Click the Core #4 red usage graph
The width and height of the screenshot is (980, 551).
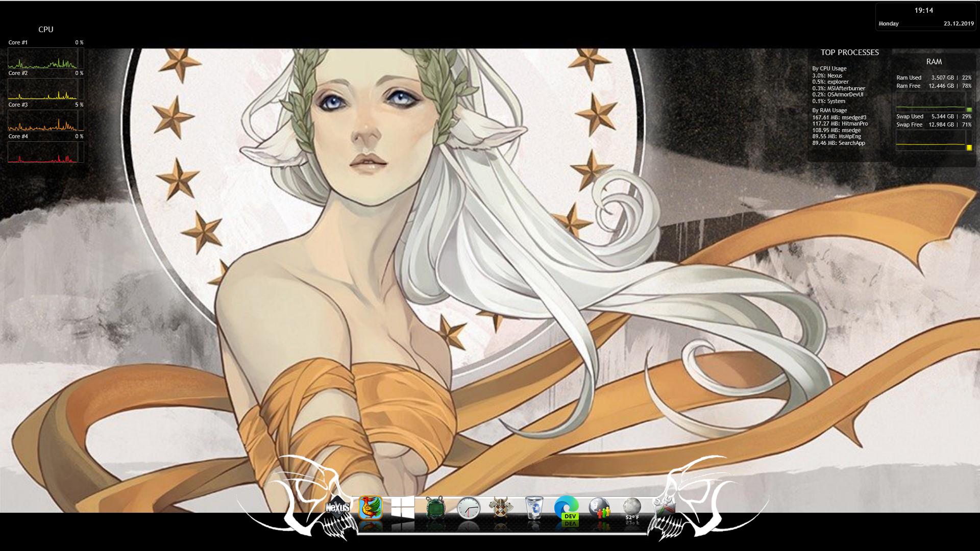(42, 152)
